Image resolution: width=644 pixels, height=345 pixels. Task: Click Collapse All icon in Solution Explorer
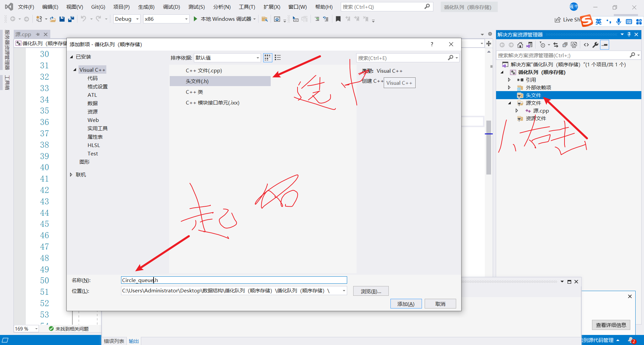point(565,45)
